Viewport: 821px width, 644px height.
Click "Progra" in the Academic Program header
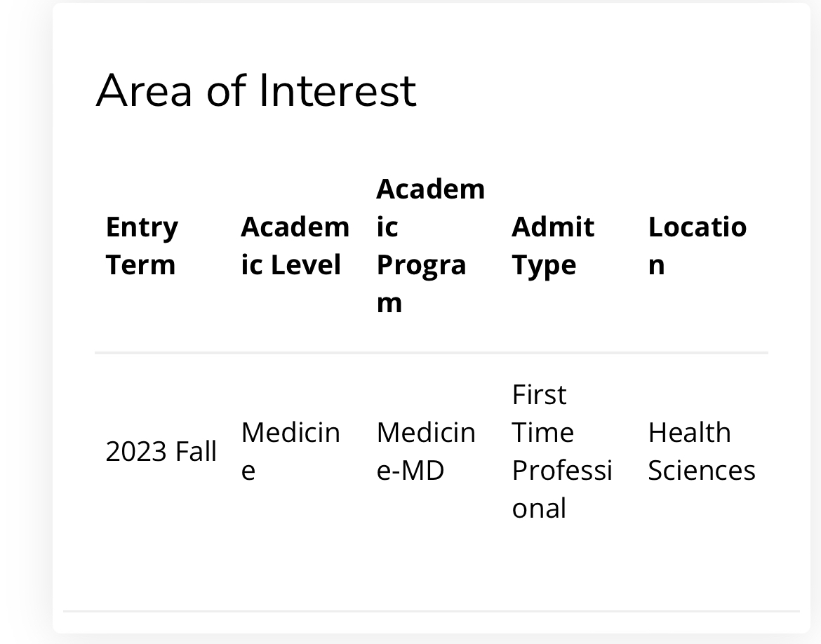(x=421, y=264)
